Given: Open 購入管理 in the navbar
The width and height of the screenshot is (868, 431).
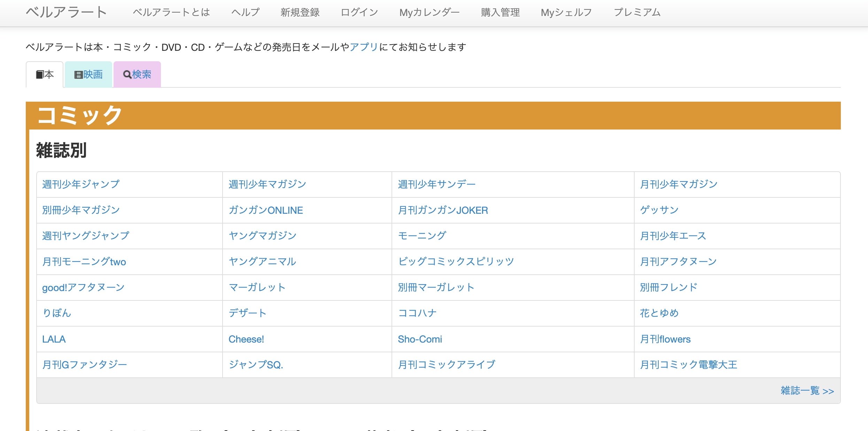Looking at the screenshot, I should coord(500,13).
